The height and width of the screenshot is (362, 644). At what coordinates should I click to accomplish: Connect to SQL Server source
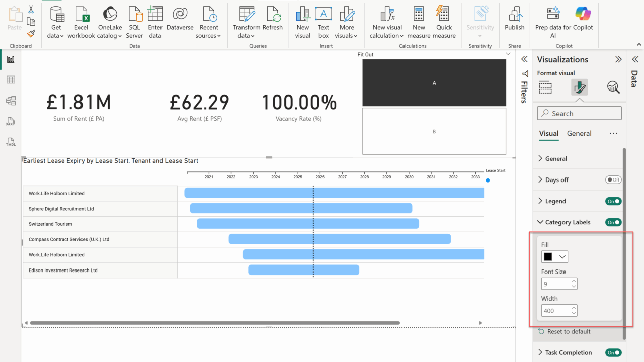pyautogui.click(x=135, y=23)
